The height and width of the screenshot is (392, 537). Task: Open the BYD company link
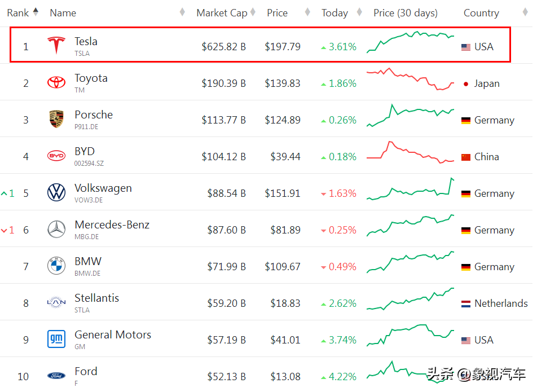pyautogui.click(x=85, y=151)
